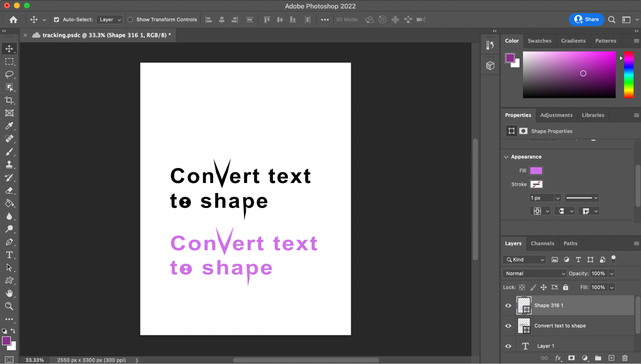Select the Hand tool
Viewport: 641px width, 364px height.
coord(9,294)
